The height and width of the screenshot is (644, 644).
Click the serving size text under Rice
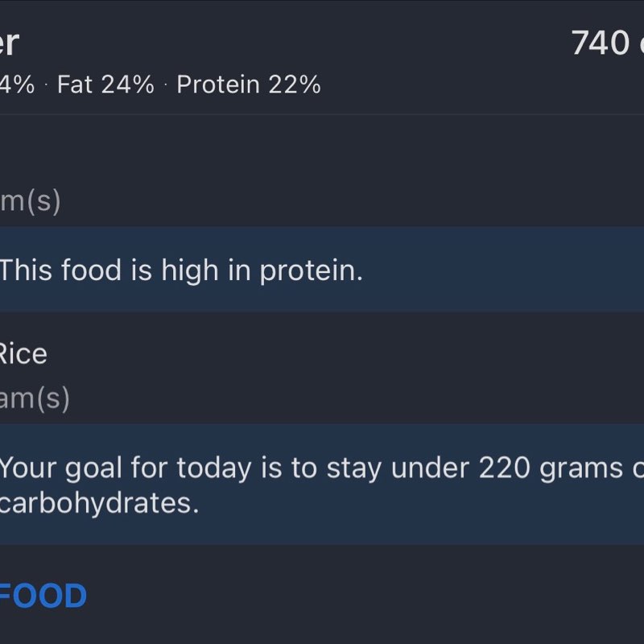(34, 398)
